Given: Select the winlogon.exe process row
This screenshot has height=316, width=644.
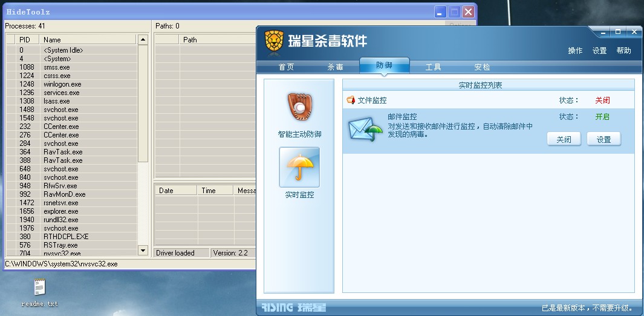Looking at the screenshot, I should pyautogui.click(x=71, y=84).
